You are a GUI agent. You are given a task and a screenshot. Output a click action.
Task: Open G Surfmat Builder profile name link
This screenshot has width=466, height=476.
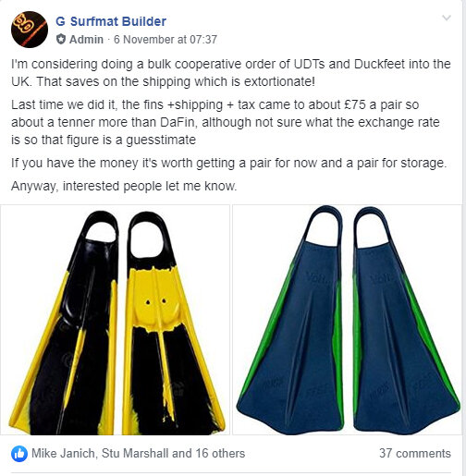click(x=111, y=21)
